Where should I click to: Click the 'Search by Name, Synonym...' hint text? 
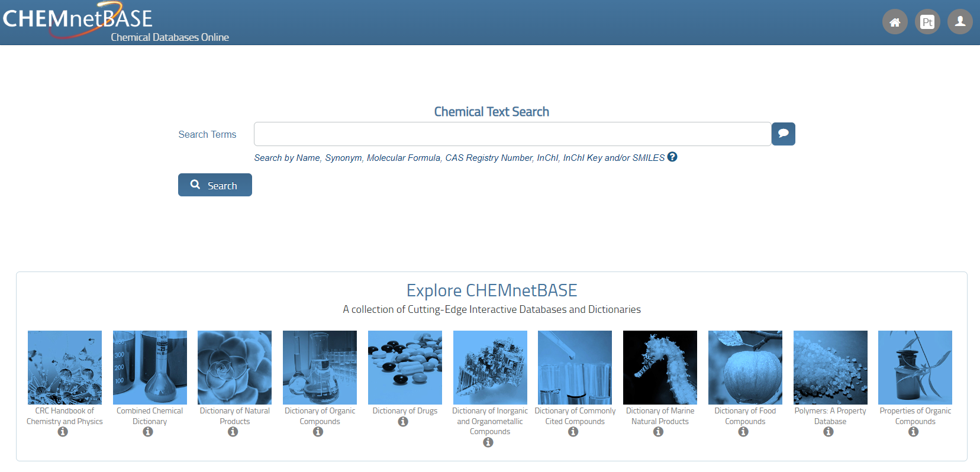click(x=459, y=158)
